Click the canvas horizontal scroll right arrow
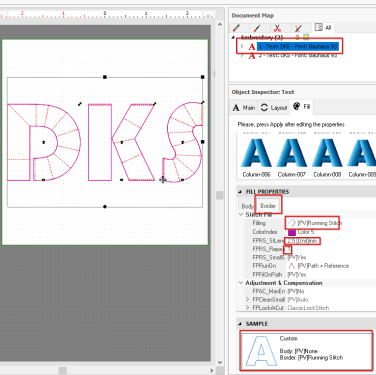Screen dimensions: 376x375 pyautogui.click(x=212, y=370)
